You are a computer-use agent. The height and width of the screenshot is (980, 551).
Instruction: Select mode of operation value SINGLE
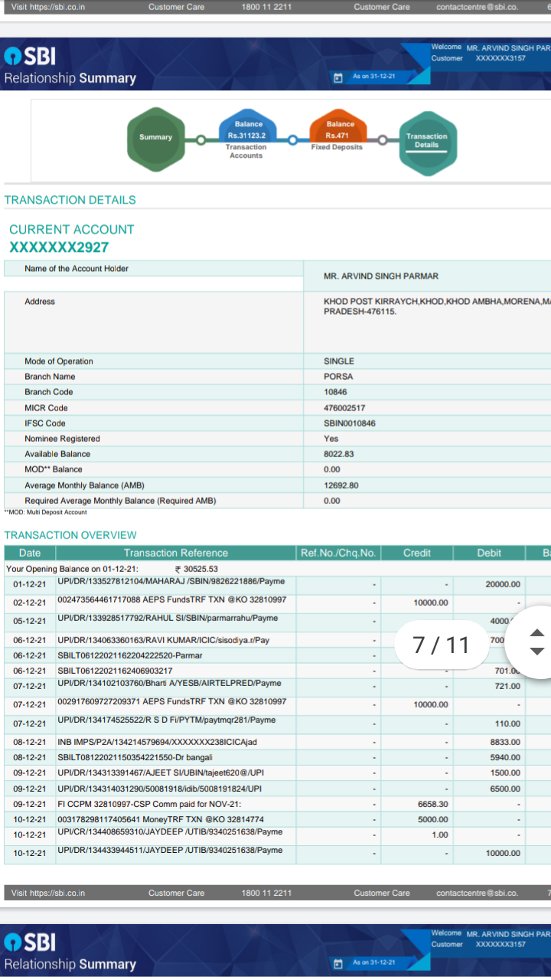click(x=339, y=361)
